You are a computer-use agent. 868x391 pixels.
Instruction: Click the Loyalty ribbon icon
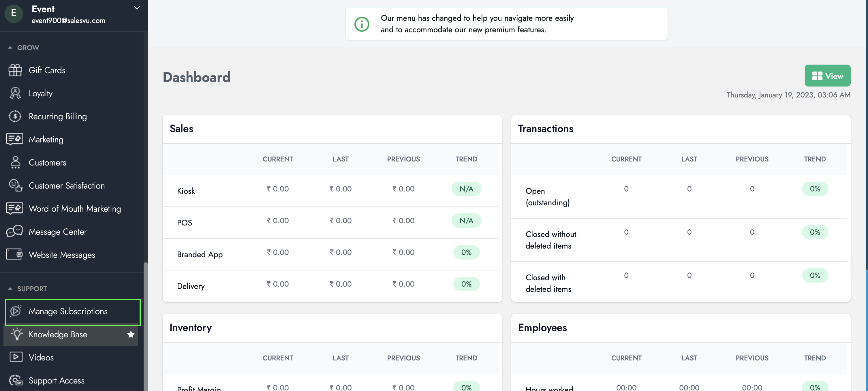pyautogui.click(x=15, y=93)
